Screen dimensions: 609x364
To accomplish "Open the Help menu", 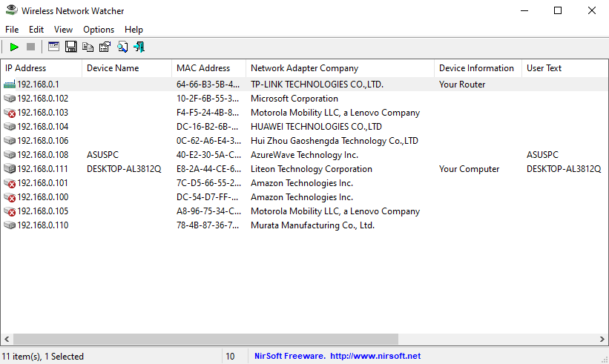I will click(x=134, y=30).
